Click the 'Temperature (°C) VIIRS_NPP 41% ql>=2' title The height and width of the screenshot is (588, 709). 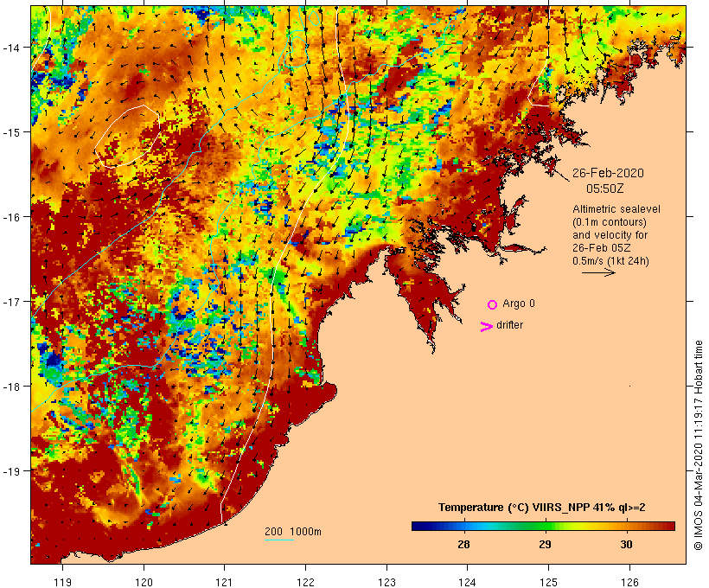coord(542,508)
